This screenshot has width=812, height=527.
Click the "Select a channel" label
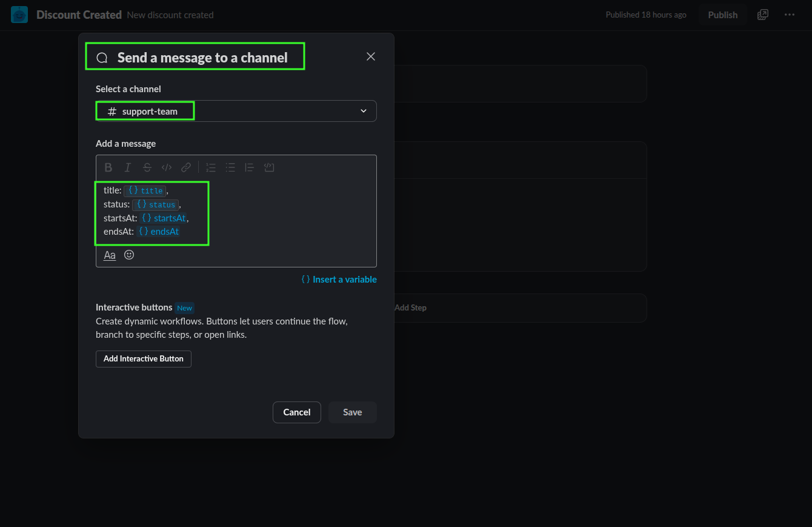click(x=128, y=89)
